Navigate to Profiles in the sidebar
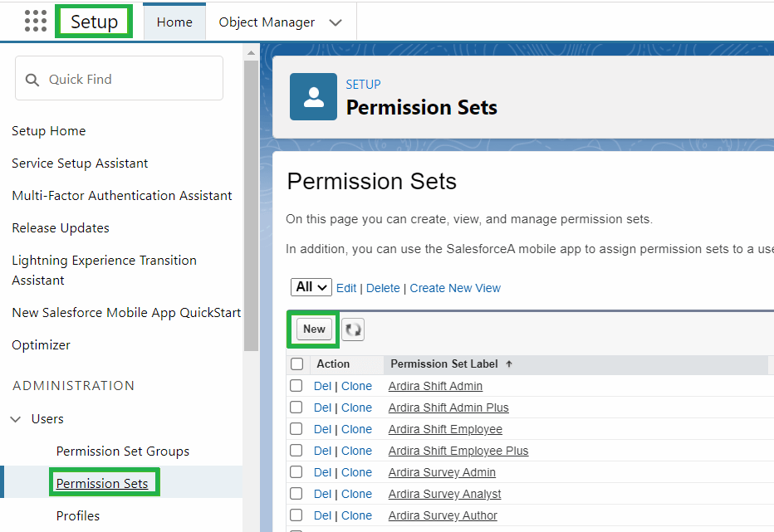 point(77,515)
